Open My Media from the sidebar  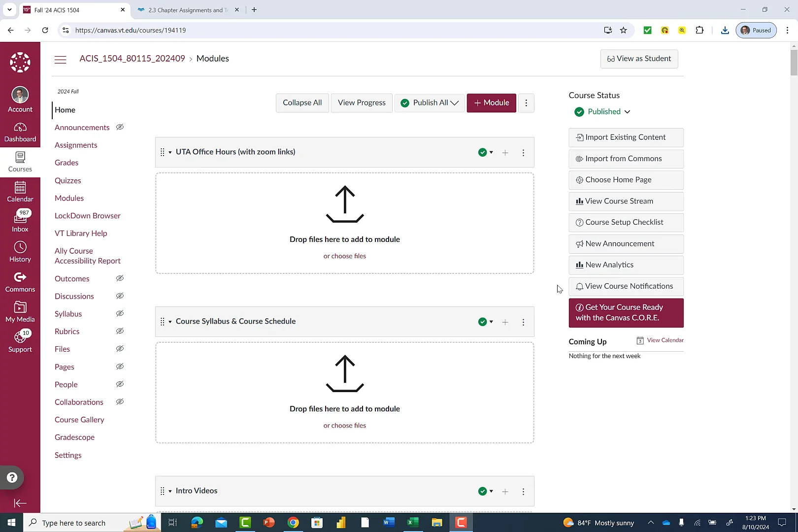[20, 311]
